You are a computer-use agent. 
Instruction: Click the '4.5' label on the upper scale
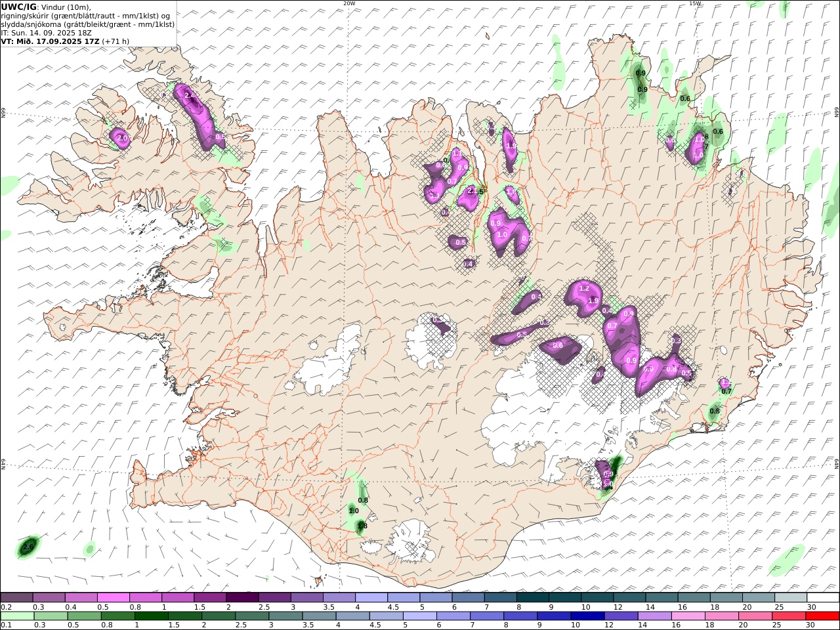click(393, 607)
